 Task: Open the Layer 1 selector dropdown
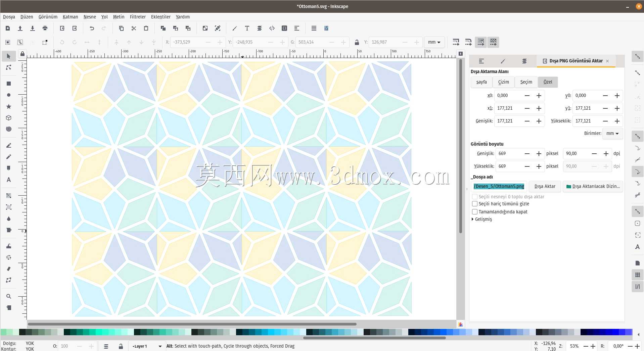pos(147,346)
